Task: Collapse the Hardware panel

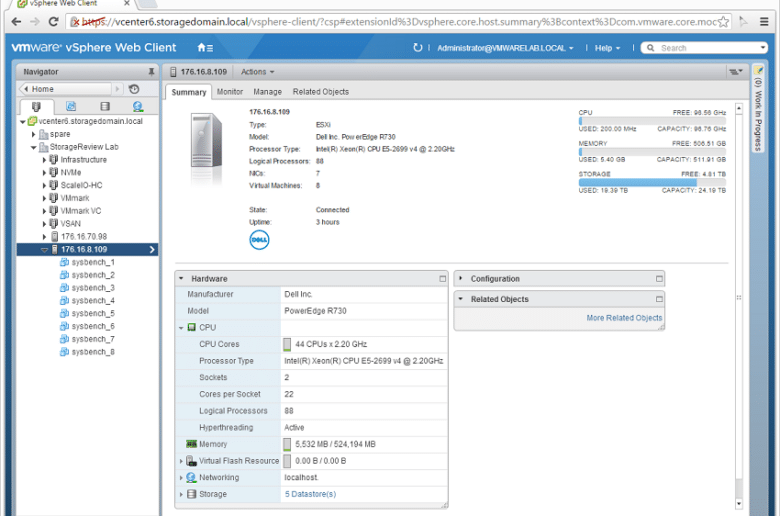Action: pyautogui.click(x=181, y=279)
